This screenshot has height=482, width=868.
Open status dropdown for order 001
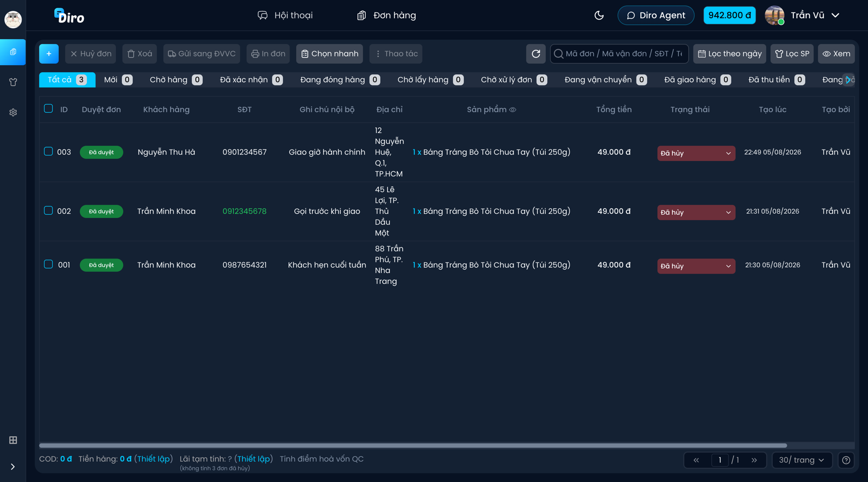(696, 266)
